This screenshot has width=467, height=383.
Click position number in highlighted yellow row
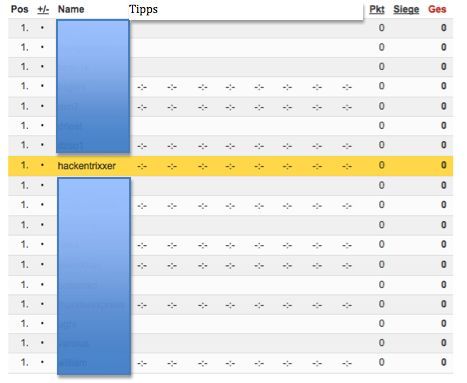pos(24,165)
